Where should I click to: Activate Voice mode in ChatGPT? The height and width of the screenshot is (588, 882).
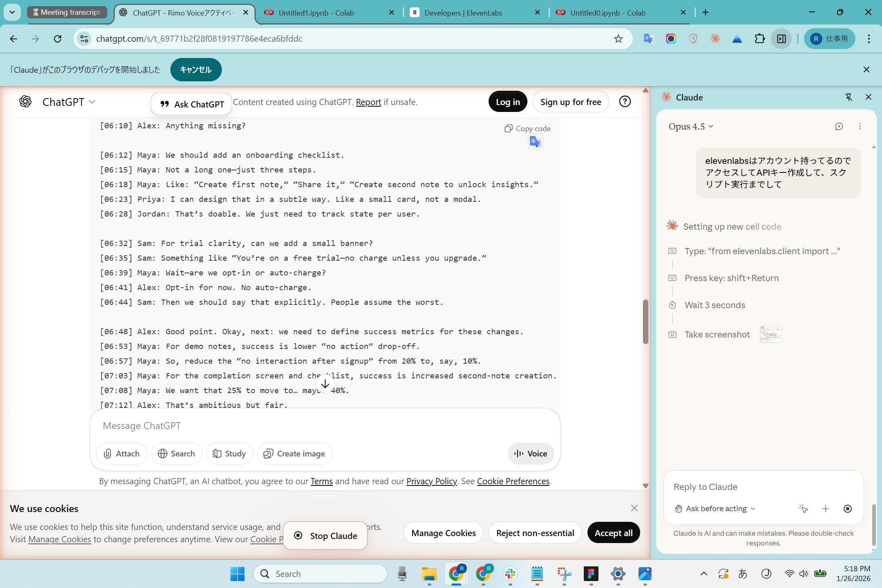point(530,454)
